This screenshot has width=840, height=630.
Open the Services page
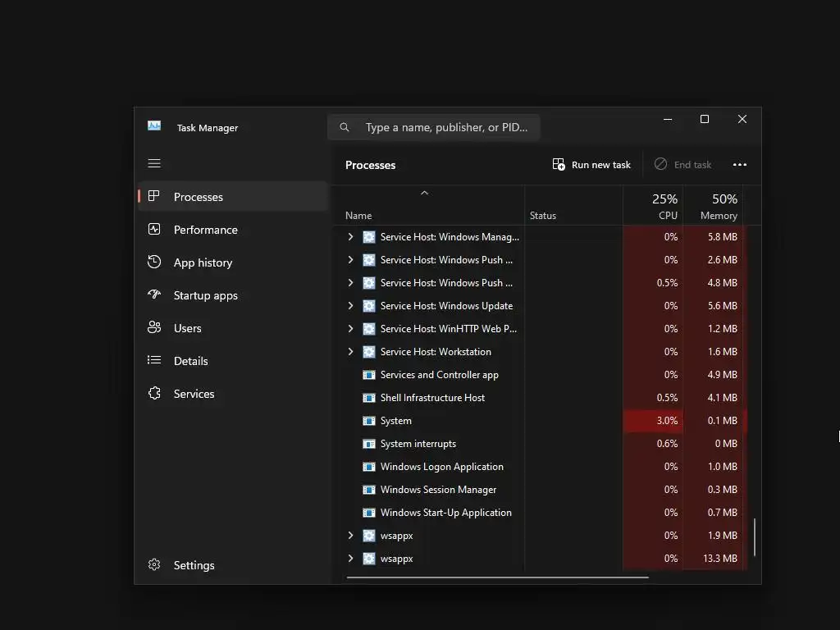tap(233, 394)
